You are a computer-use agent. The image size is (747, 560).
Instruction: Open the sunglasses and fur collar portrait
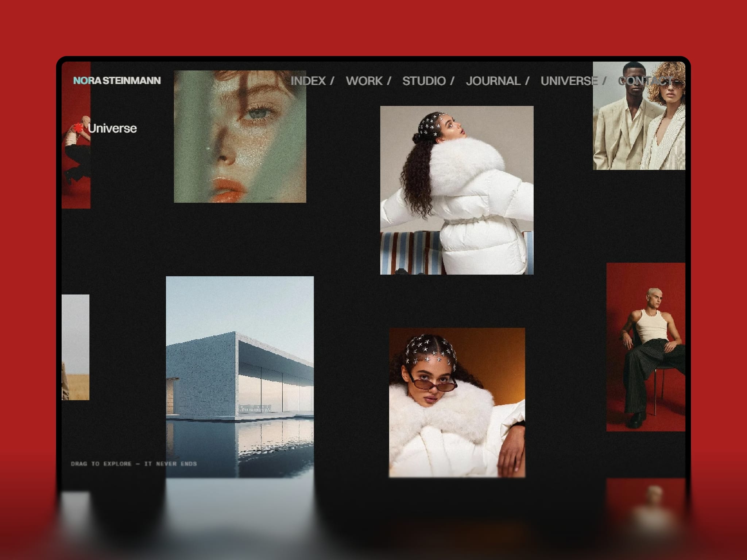(x=457, y=402)
